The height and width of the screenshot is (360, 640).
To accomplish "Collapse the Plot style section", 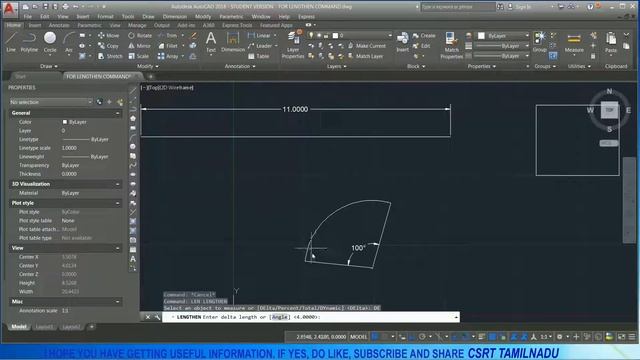I will (118, 203).
